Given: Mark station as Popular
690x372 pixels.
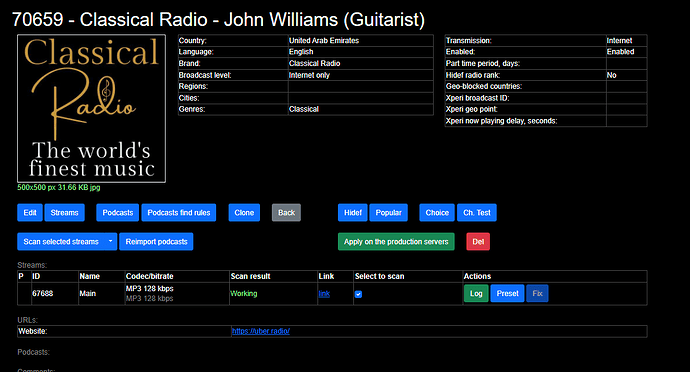Looking at the screenshot, I should point(389,213).
